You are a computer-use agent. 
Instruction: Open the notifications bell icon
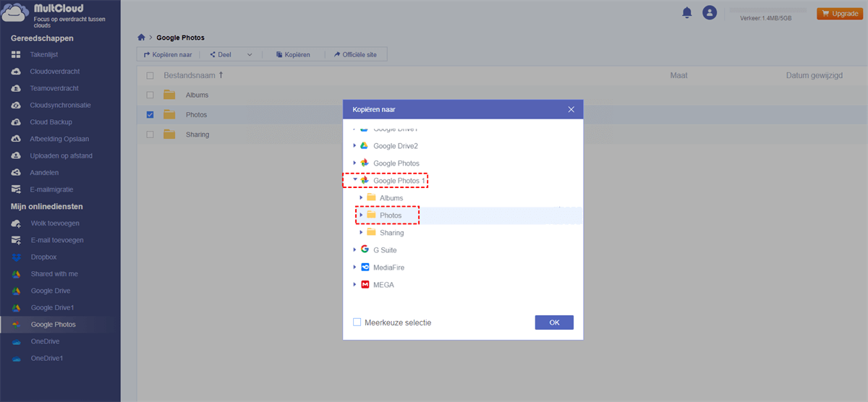(687, 12)
